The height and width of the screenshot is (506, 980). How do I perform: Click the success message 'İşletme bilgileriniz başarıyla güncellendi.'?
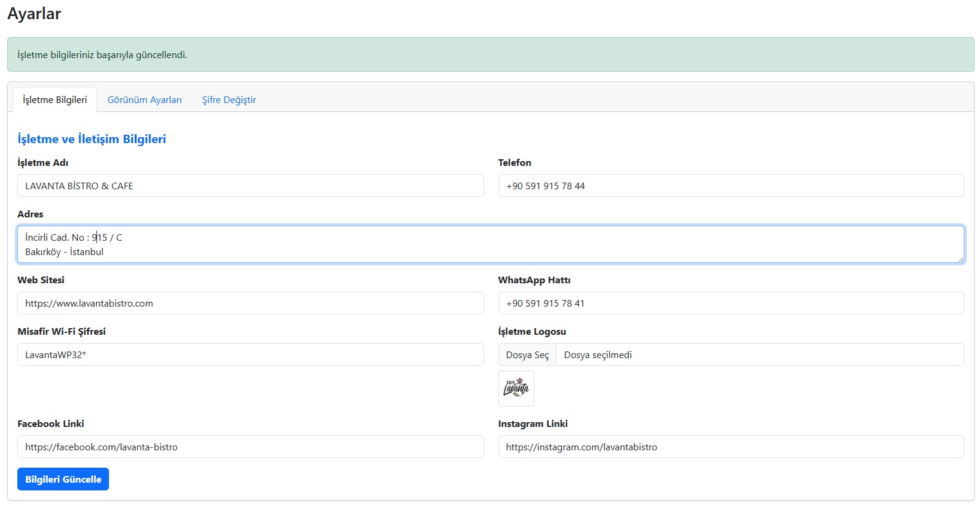(102, 54)
